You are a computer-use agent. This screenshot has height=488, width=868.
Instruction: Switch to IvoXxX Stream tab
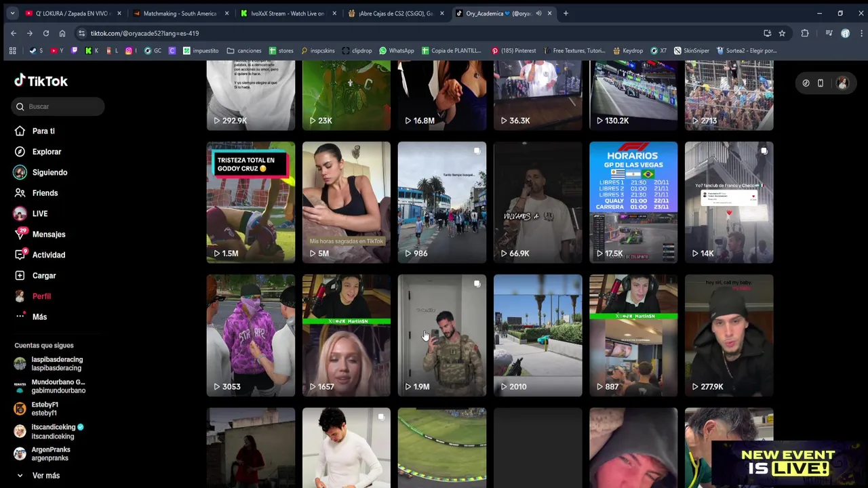[288, 13]
